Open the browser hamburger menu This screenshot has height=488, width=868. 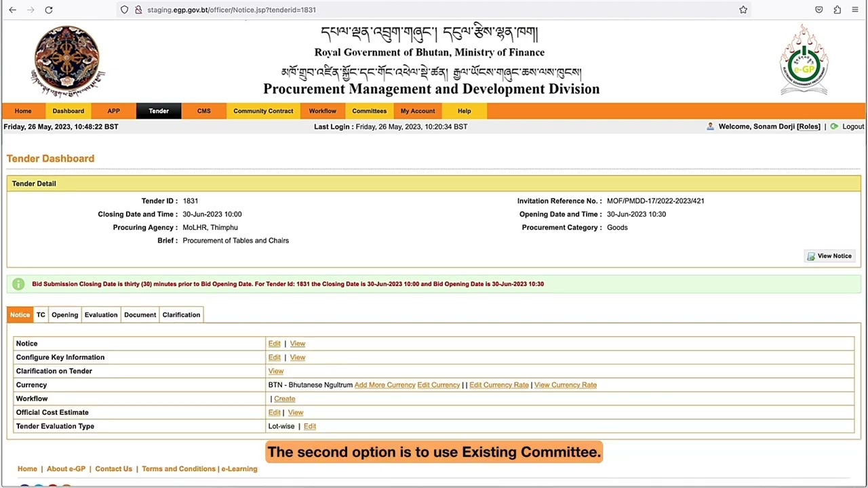pyautogui.click(x=855, y=9)
